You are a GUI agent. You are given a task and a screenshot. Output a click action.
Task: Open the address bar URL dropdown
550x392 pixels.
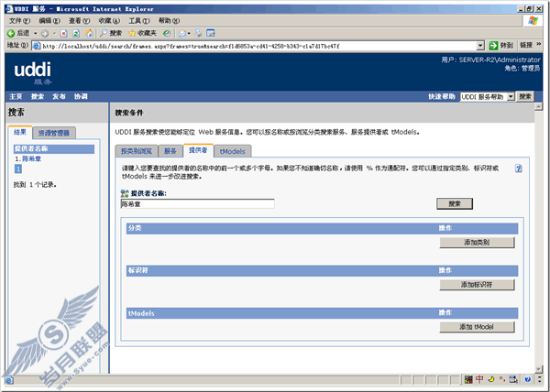pos(480,46)
